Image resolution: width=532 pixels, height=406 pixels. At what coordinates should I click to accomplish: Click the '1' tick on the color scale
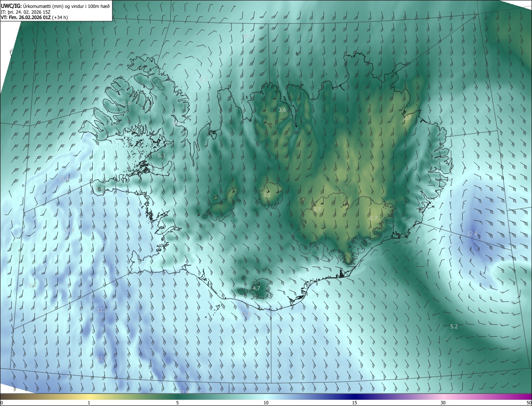click(89, 403)
